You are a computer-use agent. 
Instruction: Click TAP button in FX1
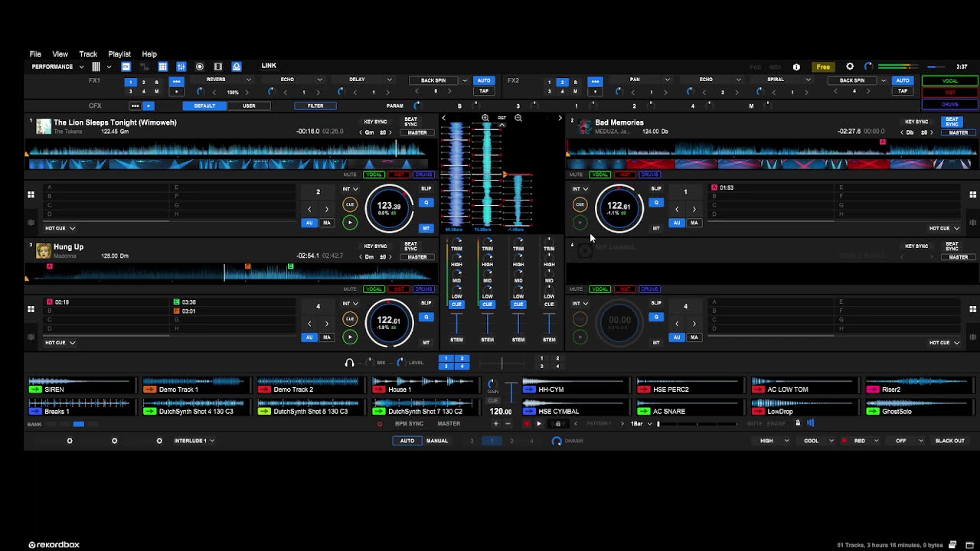pos(484,91)
